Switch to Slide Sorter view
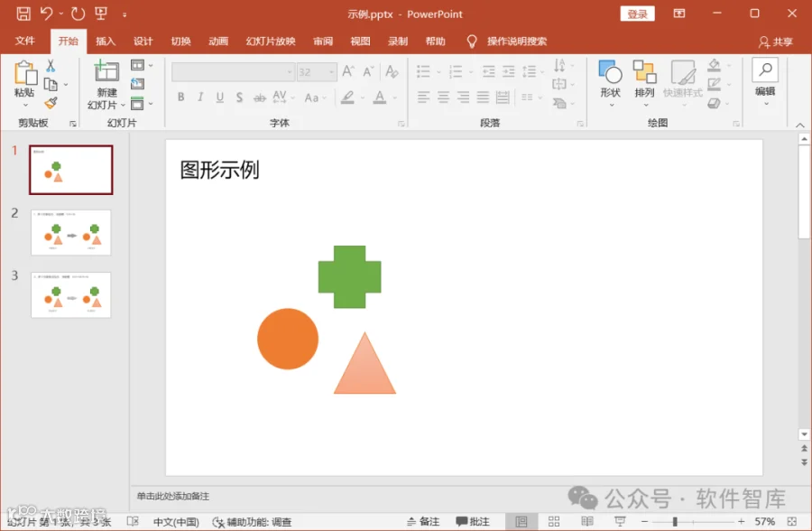The image size is (812, 531). [554, 521]
